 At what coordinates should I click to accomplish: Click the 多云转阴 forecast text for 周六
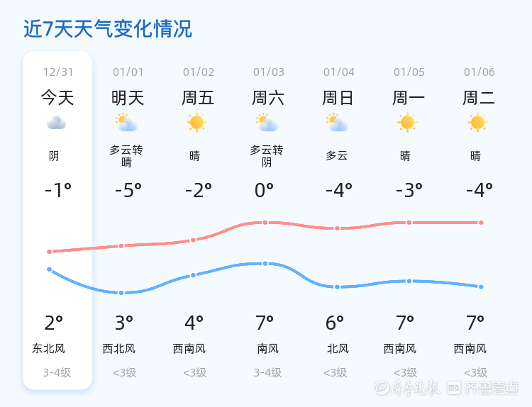click(267, 156)
